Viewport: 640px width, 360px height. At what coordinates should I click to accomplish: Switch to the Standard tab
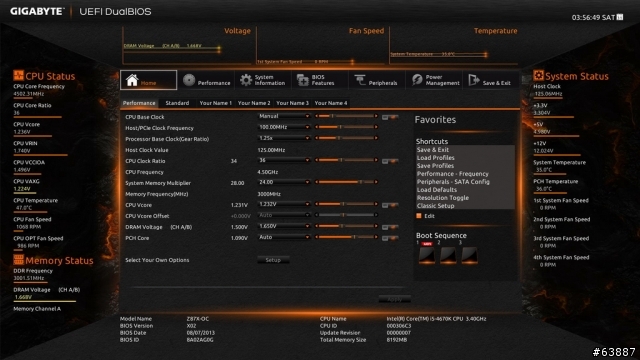177,103
